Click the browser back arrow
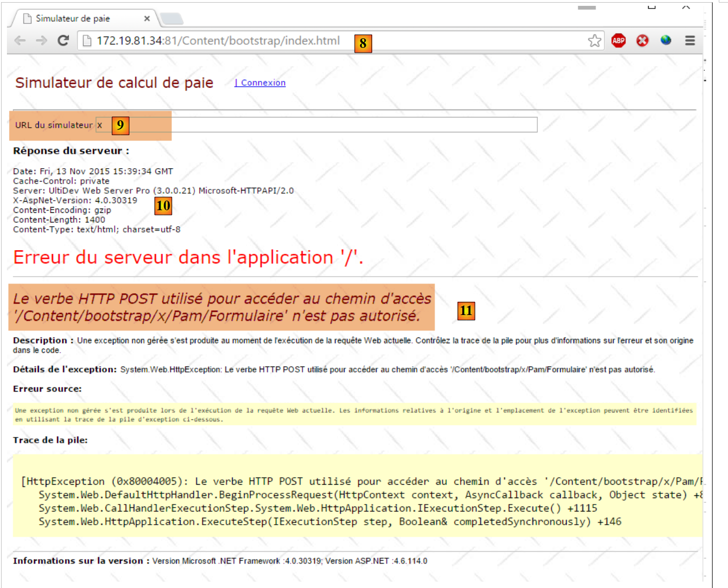Viewport: 728px width, 588px height. 20,40
